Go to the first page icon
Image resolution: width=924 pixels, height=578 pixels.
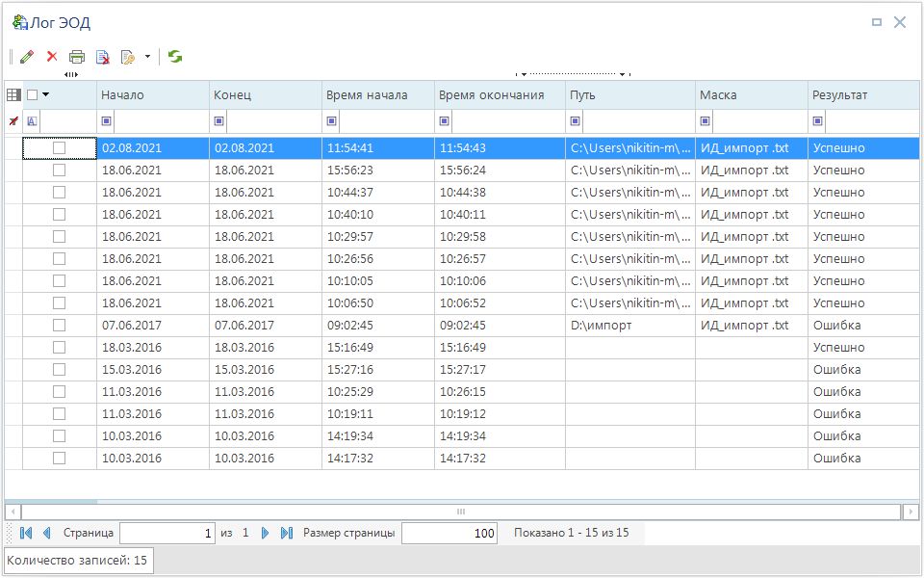[25, 533]
